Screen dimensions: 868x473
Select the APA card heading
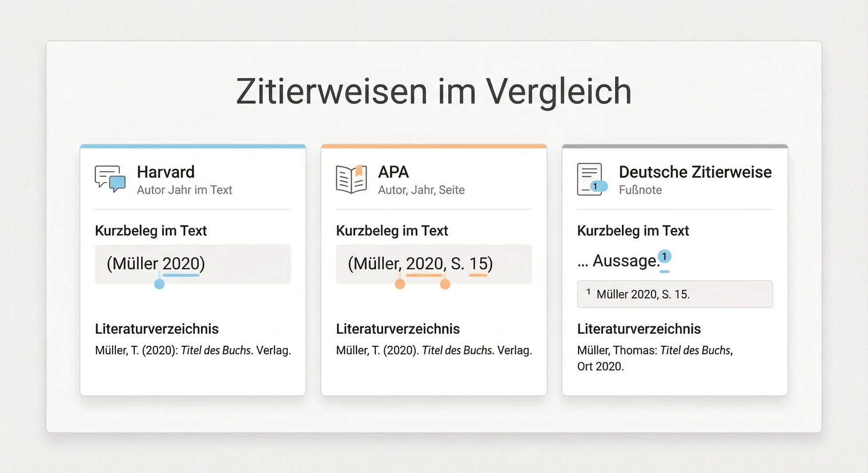tap(393, 172)
